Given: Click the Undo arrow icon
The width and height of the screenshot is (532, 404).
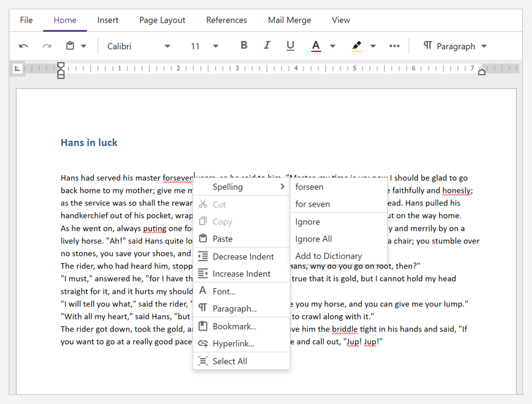Looking at the screenshot, I should tap(23, 45).
